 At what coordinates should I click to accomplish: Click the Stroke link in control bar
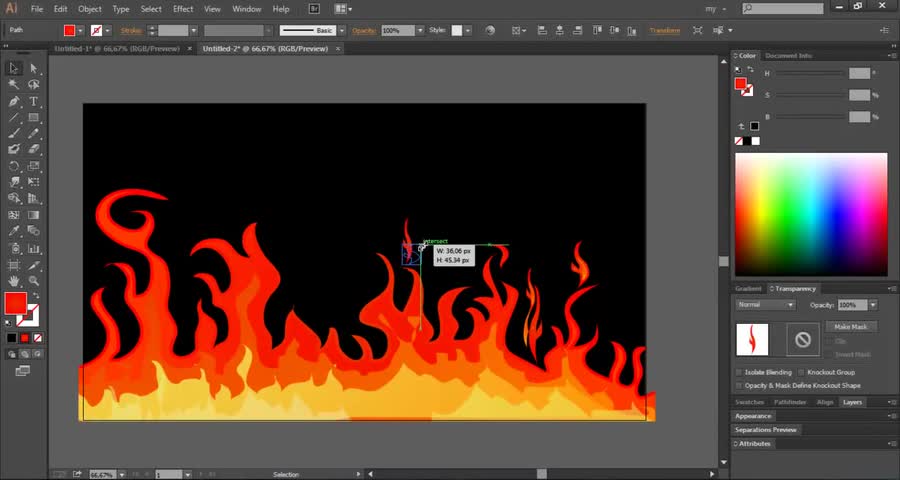coord(131,30)
